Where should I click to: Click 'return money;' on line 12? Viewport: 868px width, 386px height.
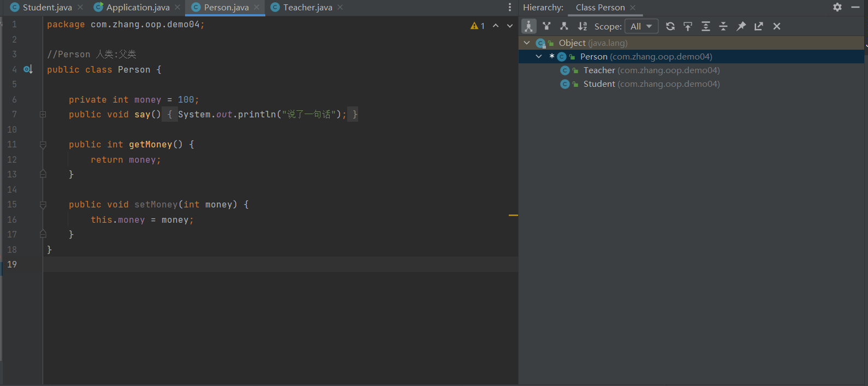point(126,160)
